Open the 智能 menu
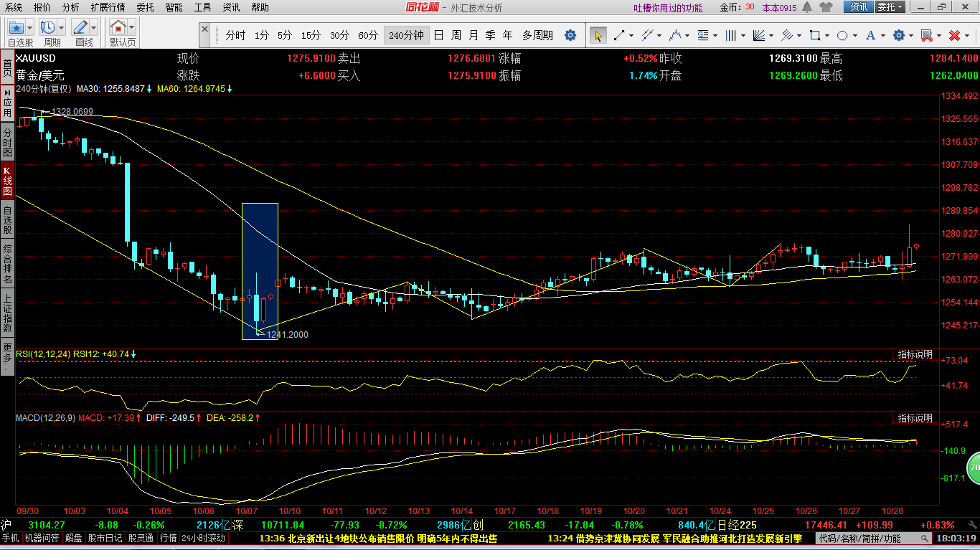 (x=174, y=7)
